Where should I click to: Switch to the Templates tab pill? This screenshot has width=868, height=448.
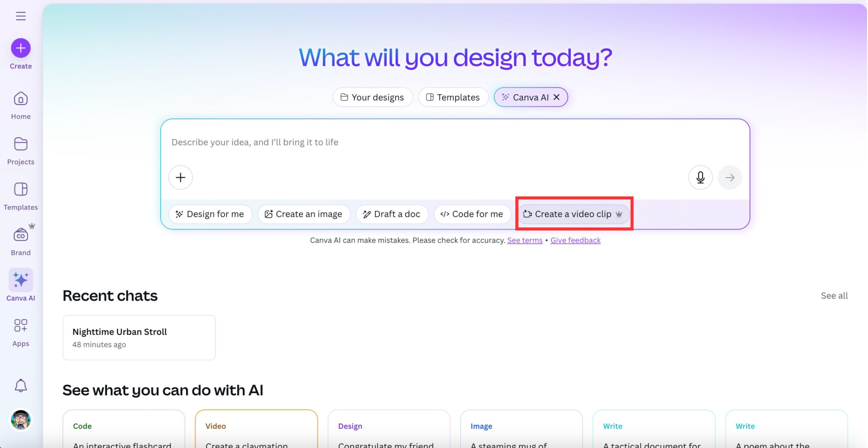coord(453,97)
